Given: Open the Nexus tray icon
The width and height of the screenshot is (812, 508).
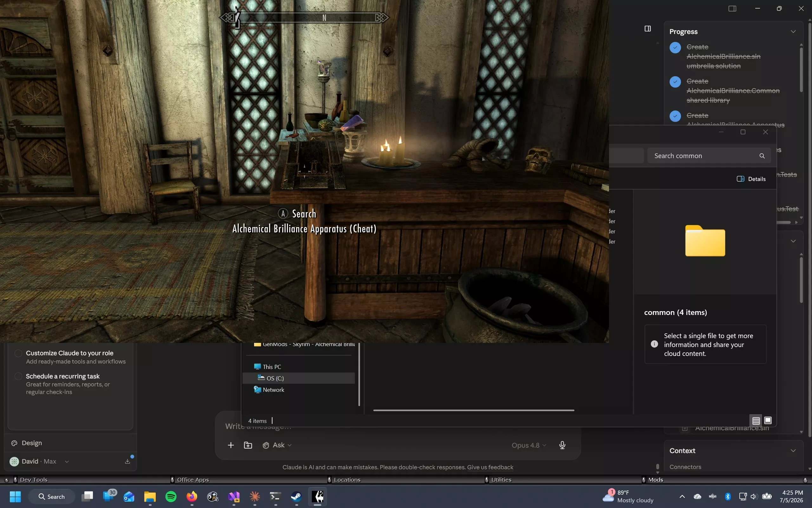Looking at the screenshot, I should pos(713,496).
